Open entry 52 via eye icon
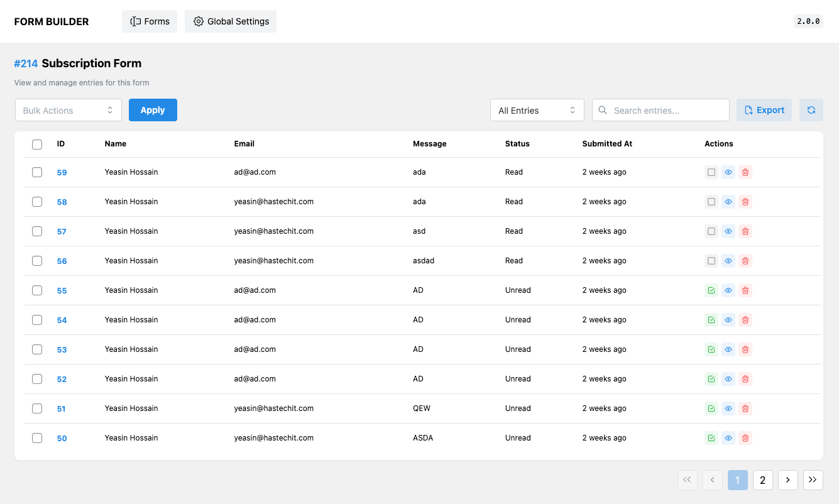This screenshot has width=839, height=504. [728, 379]
